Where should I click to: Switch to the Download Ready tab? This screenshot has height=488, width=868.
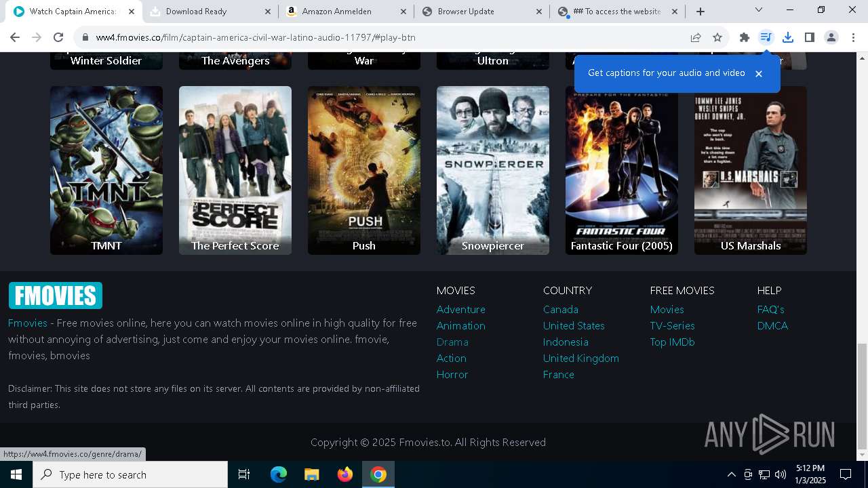[210, 12]
